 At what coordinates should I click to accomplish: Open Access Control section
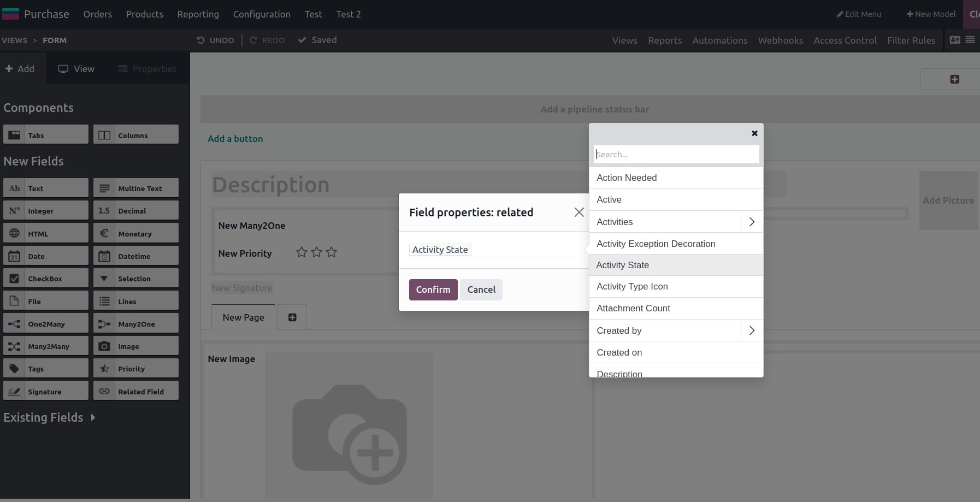(x=845, y=40)
